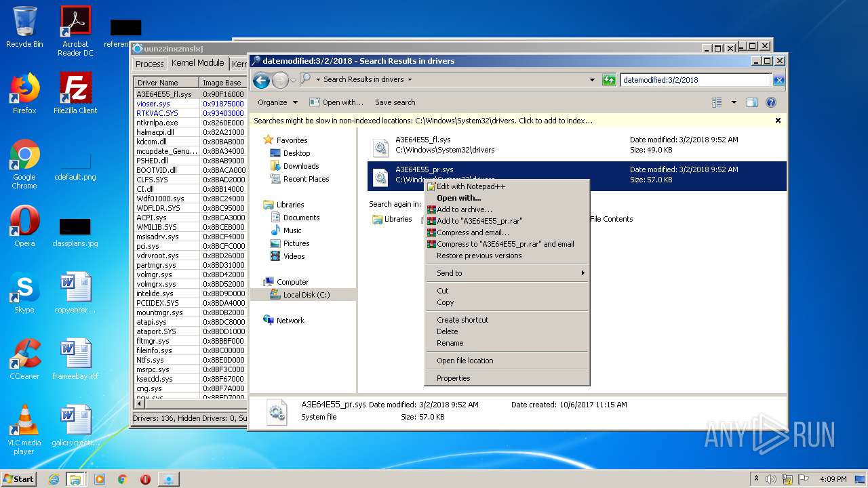Viewport: 868px width, 488px height.
Task: Switch to Kernel Module tab
Action: tap(197, 63)
